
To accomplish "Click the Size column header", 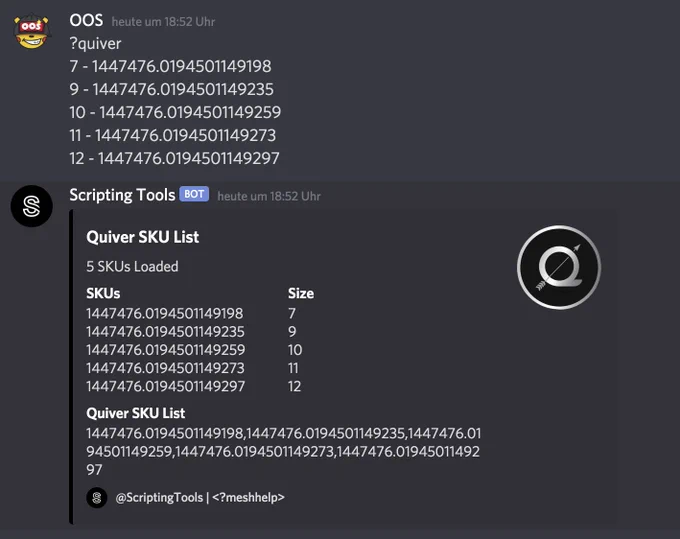I will pyautogui.click(x=301, y=294).
